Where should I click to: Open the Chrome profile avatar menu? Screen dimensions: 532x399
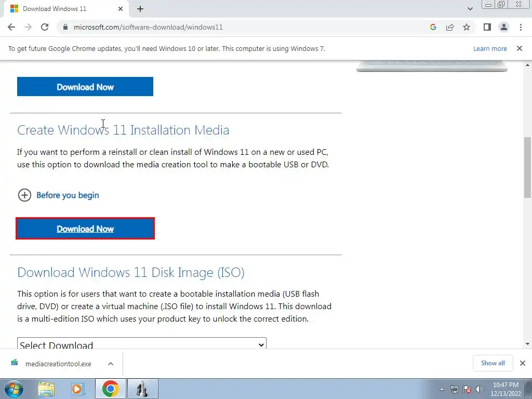click(504, 27)
